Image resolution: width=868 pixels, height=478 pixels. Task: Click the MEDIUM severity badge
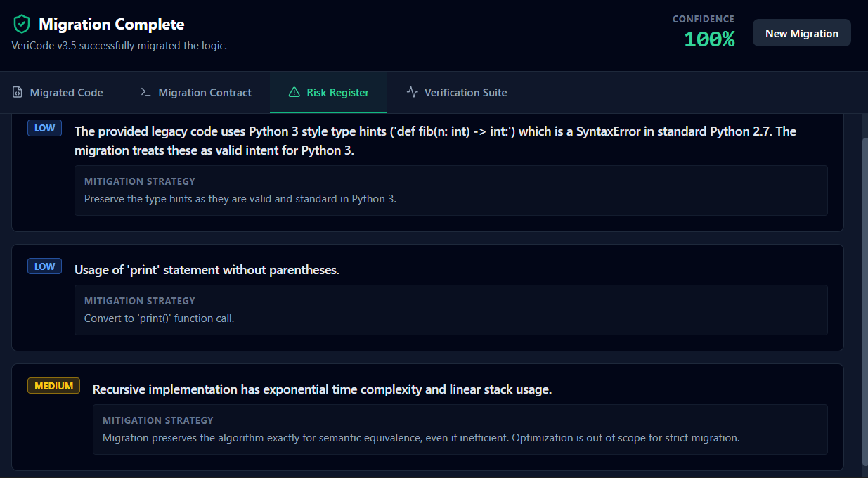tap(53, 386)
